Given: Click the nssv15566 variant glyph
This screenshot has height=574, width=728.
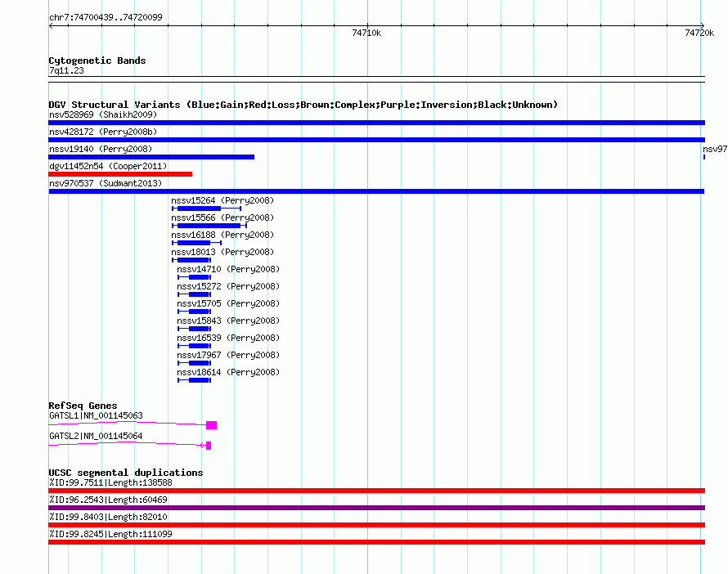Looking at the screenshot, I should pos(209,226).
